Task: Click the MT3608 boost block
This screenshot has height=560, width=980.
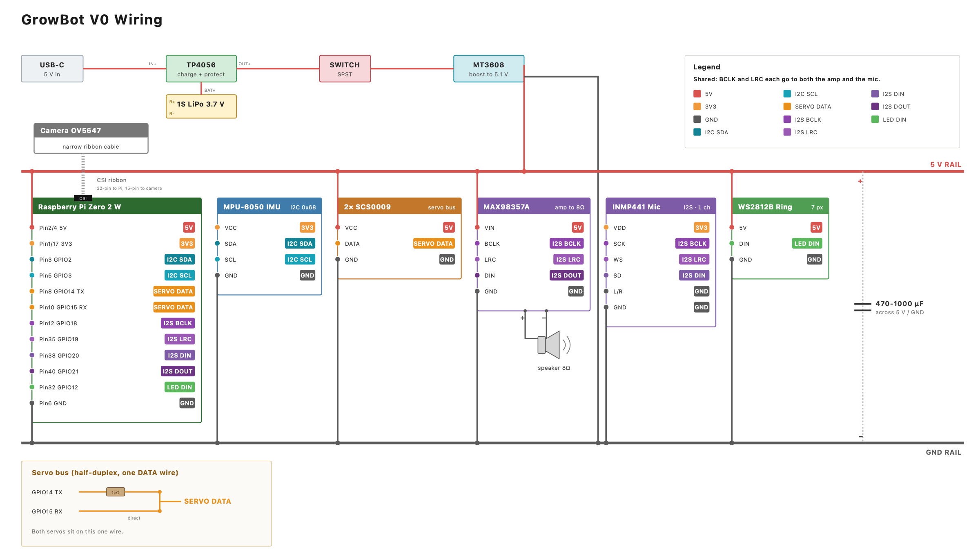Action: 489,69
